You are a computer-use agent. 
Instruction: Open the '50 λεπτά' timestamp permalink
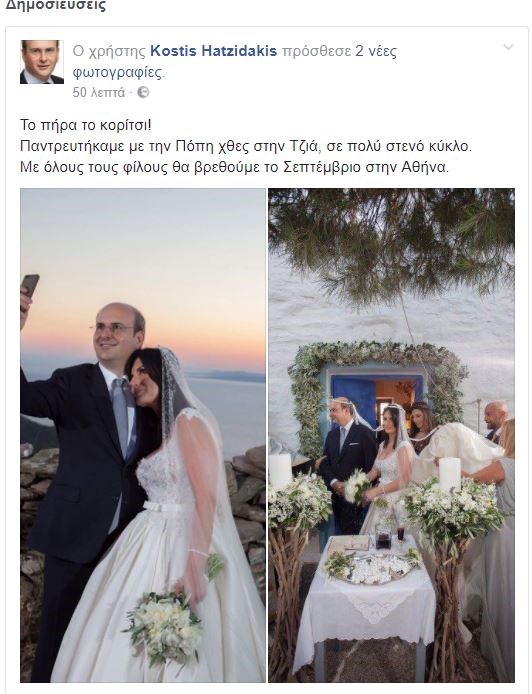tap(99, 93)
